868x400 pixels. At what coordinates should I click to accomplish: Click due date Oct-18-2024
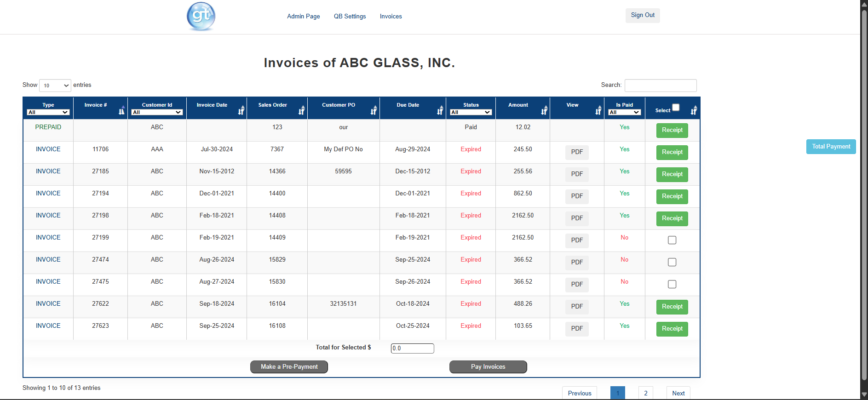pos(413,304)
